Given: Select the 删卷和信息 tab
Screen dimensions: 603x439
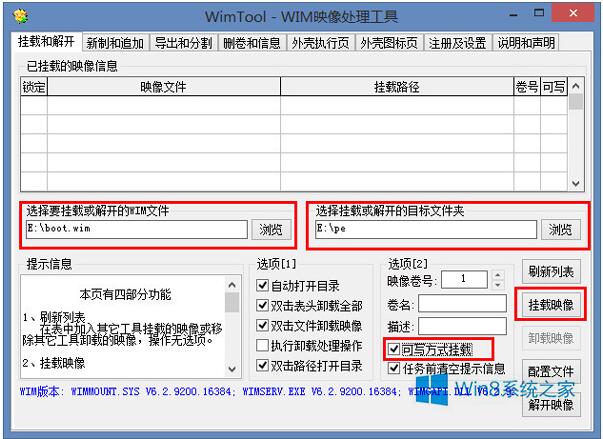Looking at the screenshot, I should [x=252, y=43].
